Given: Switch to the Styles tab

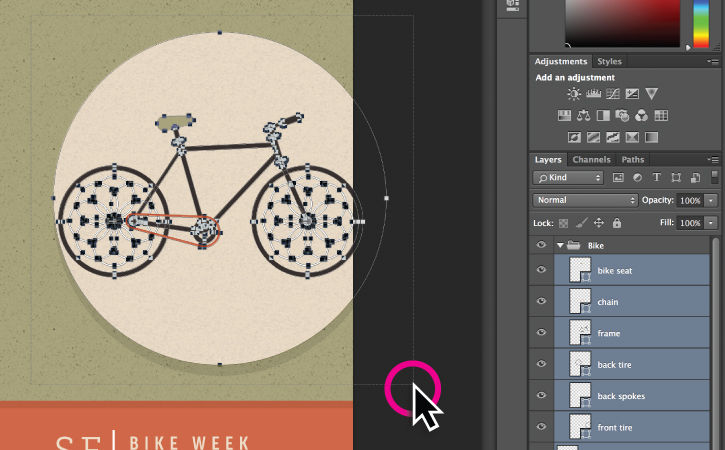Looking at the screenshot, I should coord(609,62).
